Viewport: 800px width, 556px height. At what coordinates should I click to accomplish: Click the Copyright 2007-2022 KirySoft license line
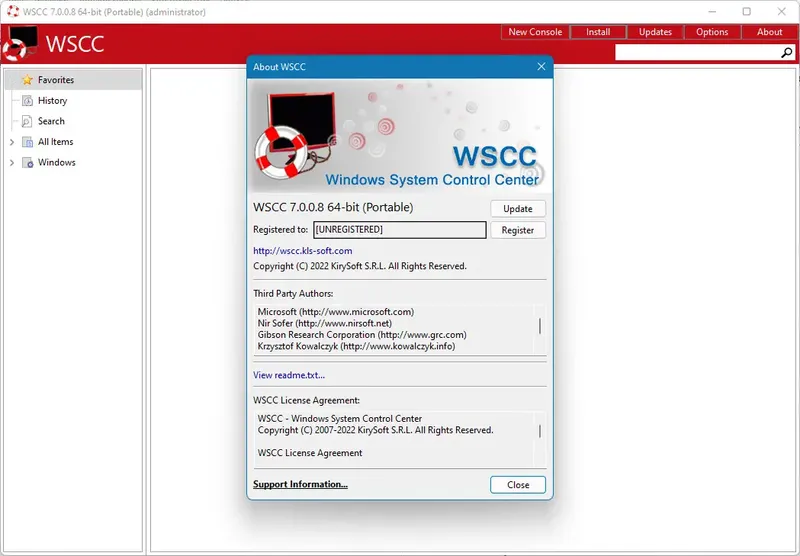point(376,430)
